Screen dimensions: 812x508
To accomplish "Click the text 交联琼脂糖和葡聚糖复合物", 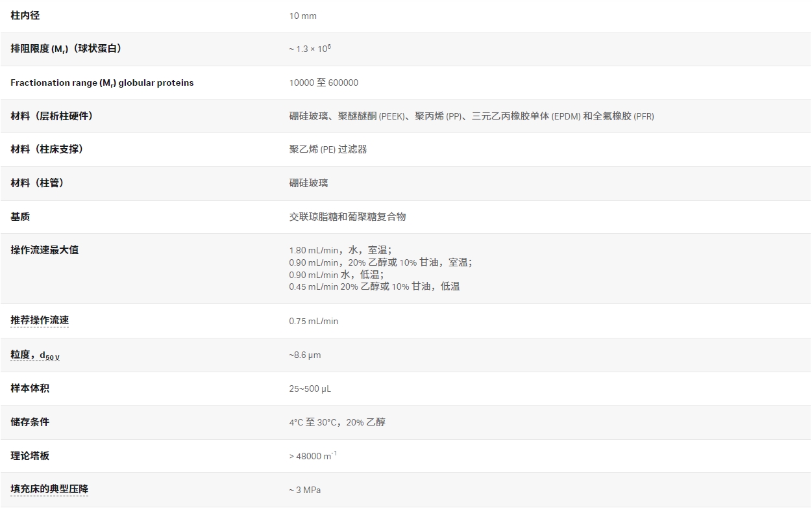I will tap(347, 216).
